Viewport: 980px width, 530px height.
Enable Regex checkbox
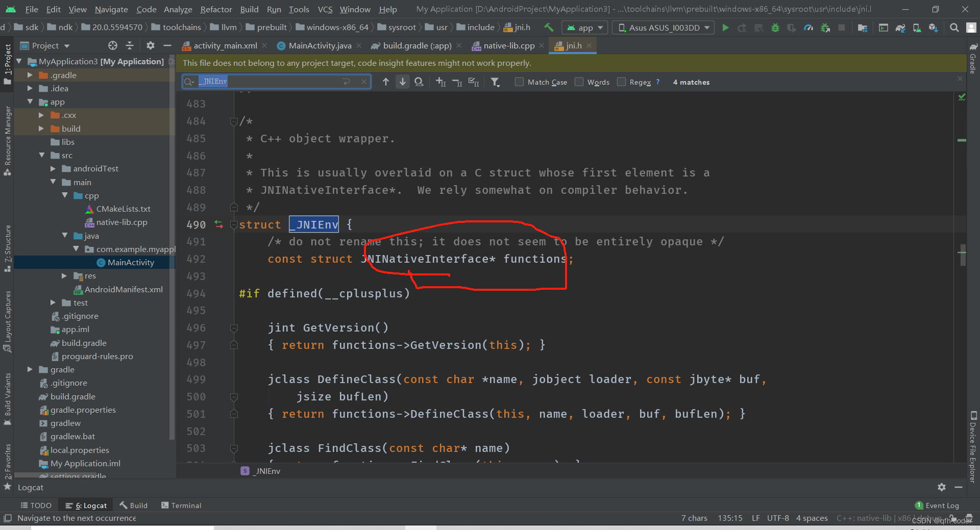click(x=621, y=82)
